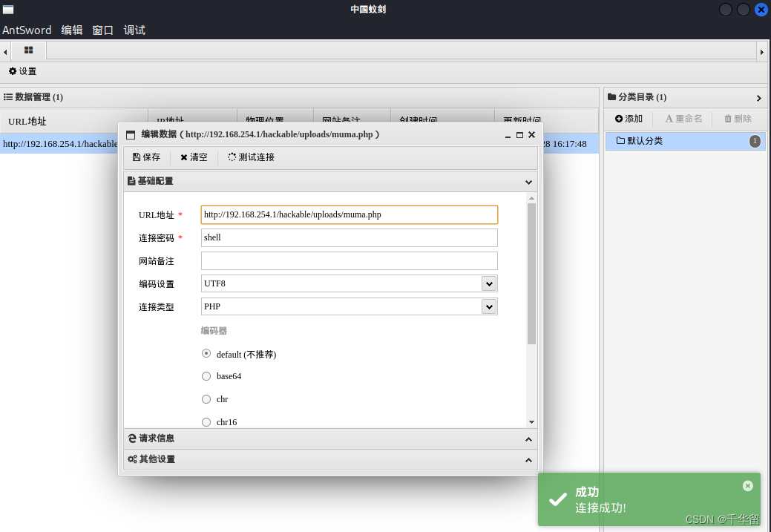771x532 pixels.
Task: Click the left tab scroll arrow
Action: tap(5, 52)
